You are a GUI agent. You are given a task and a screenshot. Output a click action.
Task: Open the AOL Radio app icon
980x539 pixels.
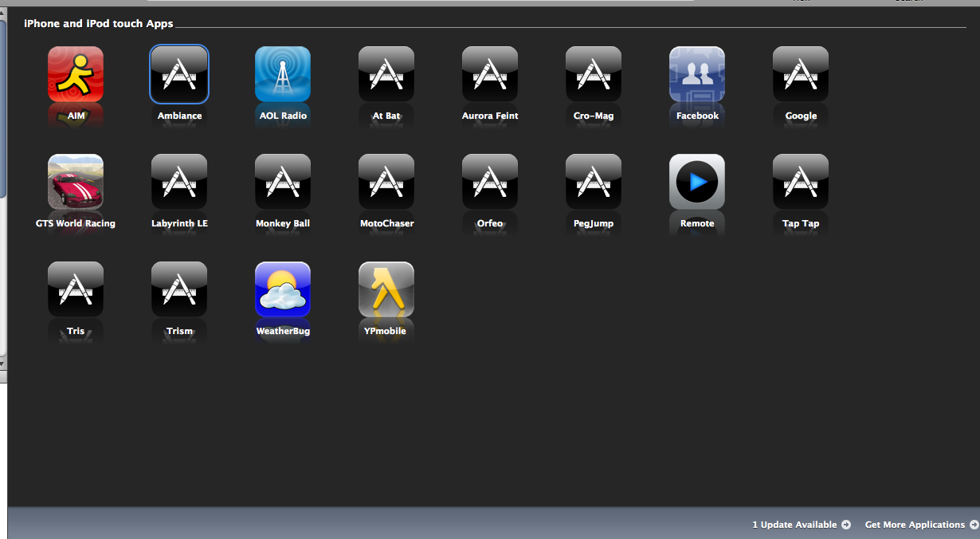click(x=283, y=74)
